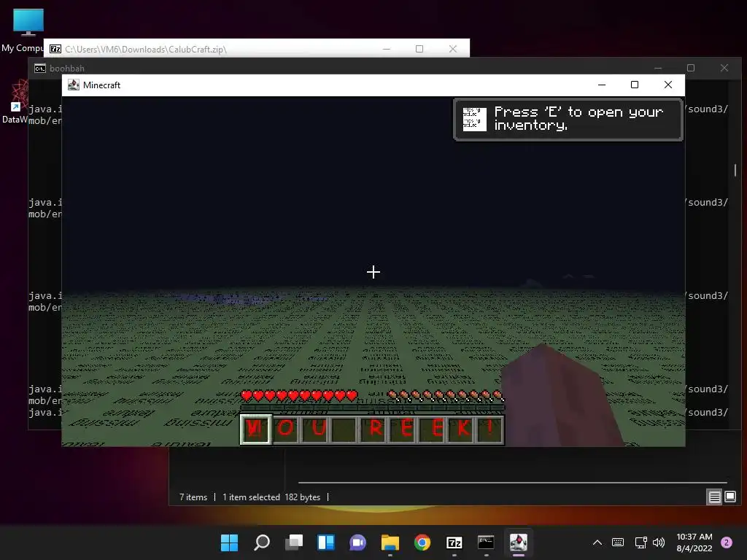The height and width of the screenshot is (560, 747).
Task: Open taskbar Search
Action: 262,542
